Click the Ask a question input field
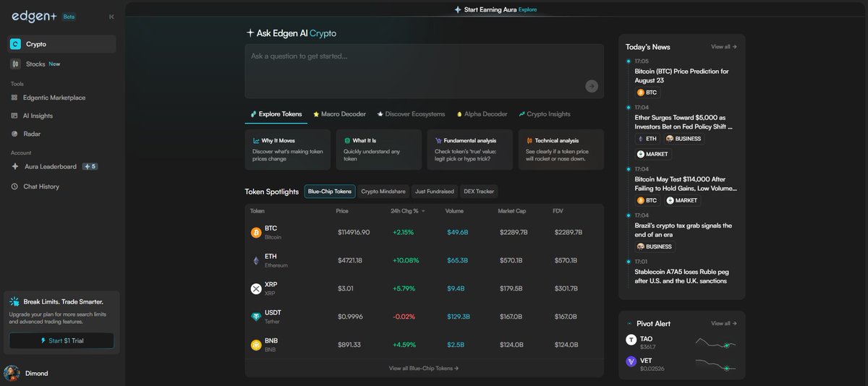Screen dimensions: 868x386 coord(424,71)
